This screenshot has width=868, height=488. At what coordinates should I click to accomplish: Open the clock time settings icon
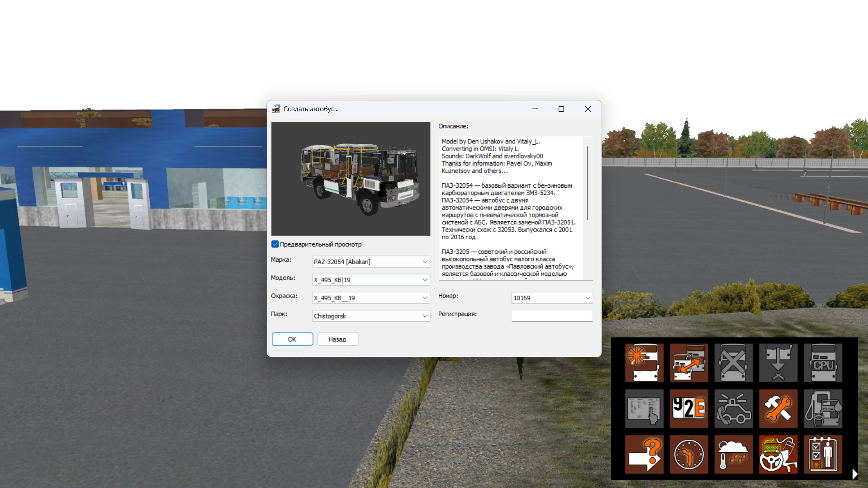pyautogui.click(x=689, y=454)
